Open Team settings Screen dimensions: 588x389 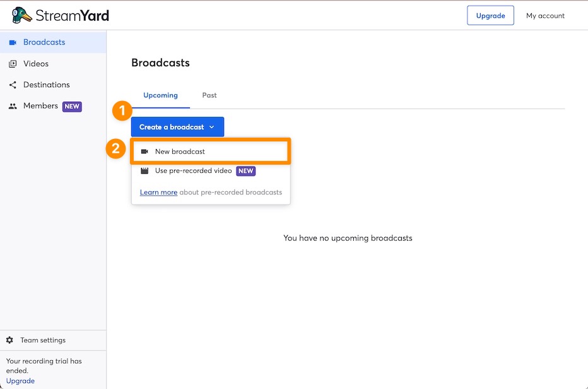point(53,340)
